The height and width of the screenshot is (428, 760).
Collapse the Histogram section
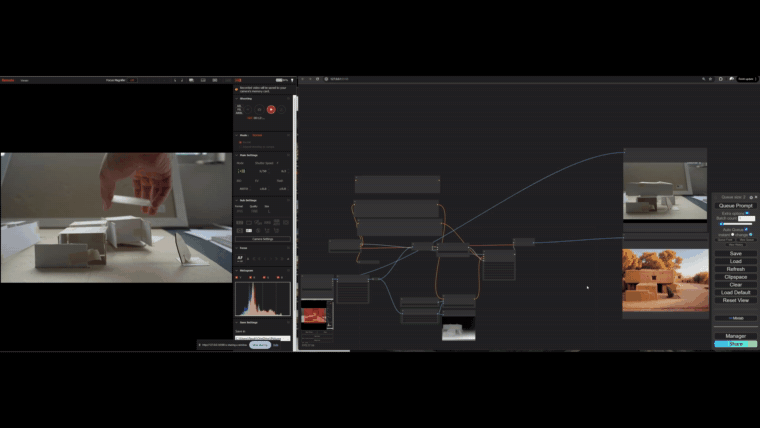pos(237,270)
